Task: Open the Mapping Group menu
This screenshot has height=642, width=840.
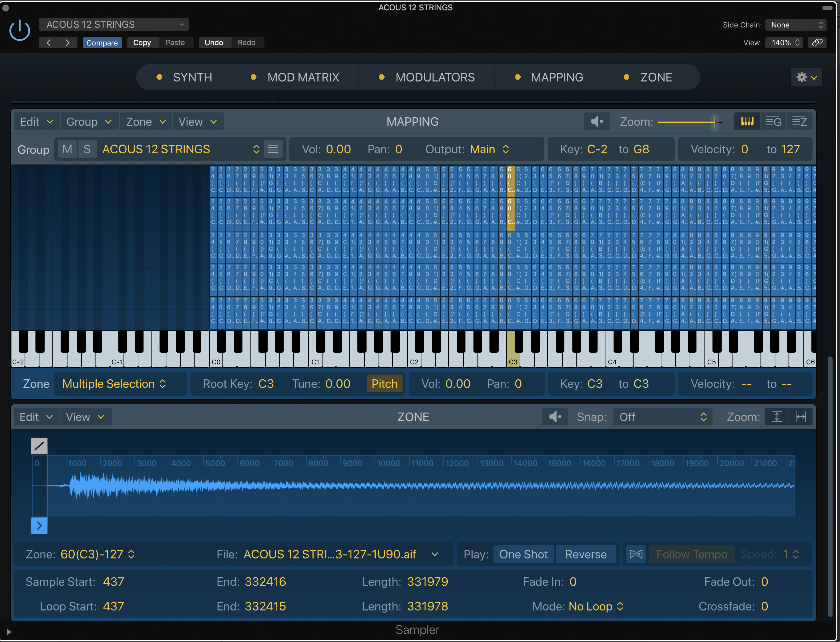Action: 89,122
